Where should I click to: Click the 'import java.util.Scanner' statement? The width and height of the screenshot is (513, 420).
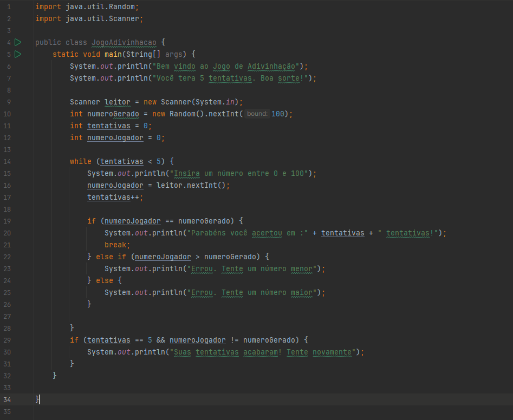(x=89, y=18)
